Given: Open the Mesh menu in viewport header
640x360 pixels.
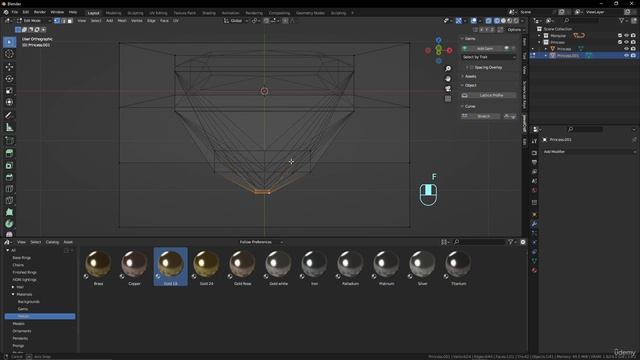Looking at the screenshot, I should point(122,20).
